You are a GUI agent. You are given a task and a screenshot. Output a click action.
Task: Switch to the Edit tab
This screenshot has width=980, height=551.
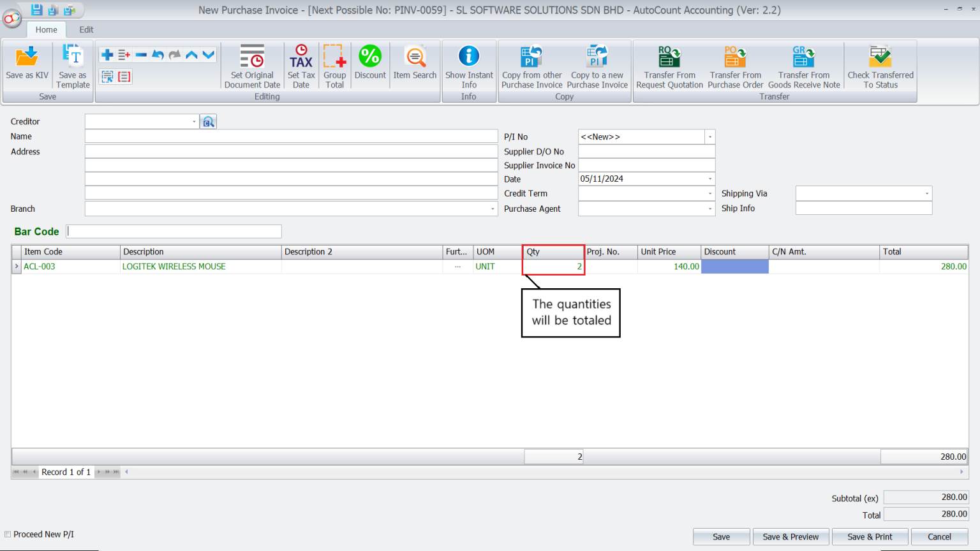[85, 29]
